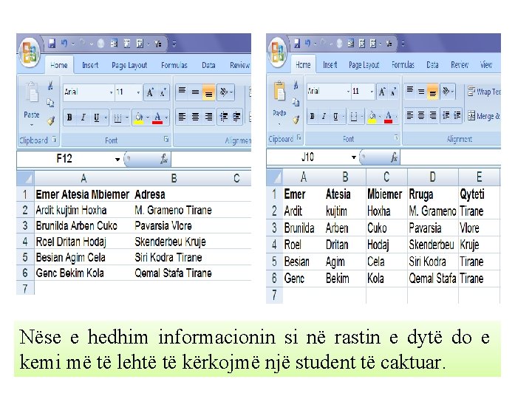Viewport: 532px width, 399px height.
Task: Toggle Bottom Align in right window
Action: (x=432, y=92)
